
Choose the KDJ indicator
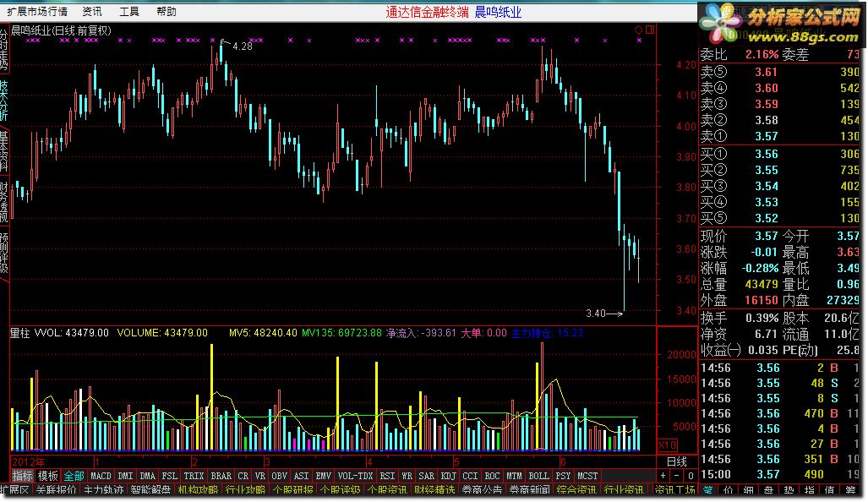pos(449,476)
